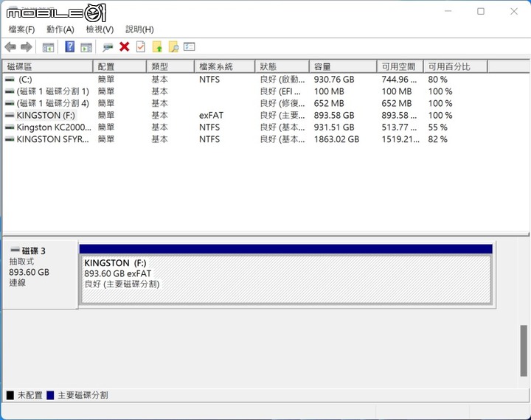
Task: Click the drive icon beside KINGSTON (F:)
Action: click(x=10, y=116)
